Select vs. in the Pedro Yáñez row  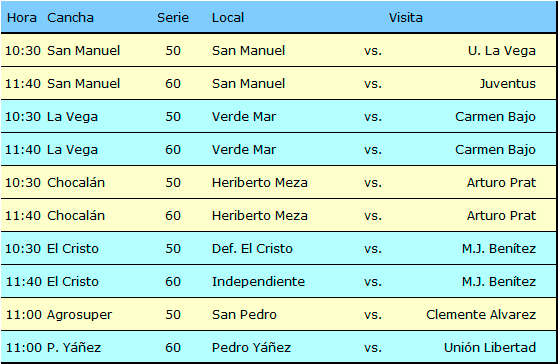click(x=373, y=348)
